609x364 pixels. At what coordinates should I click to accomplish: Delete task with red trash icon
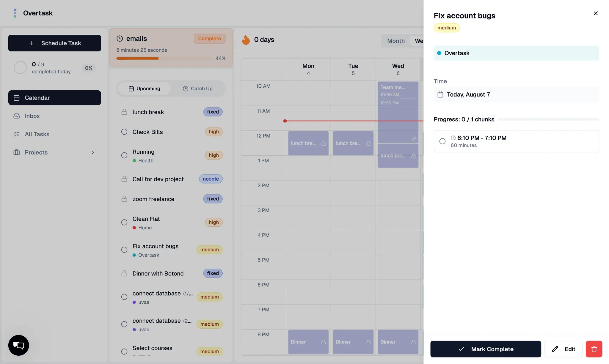594,349
